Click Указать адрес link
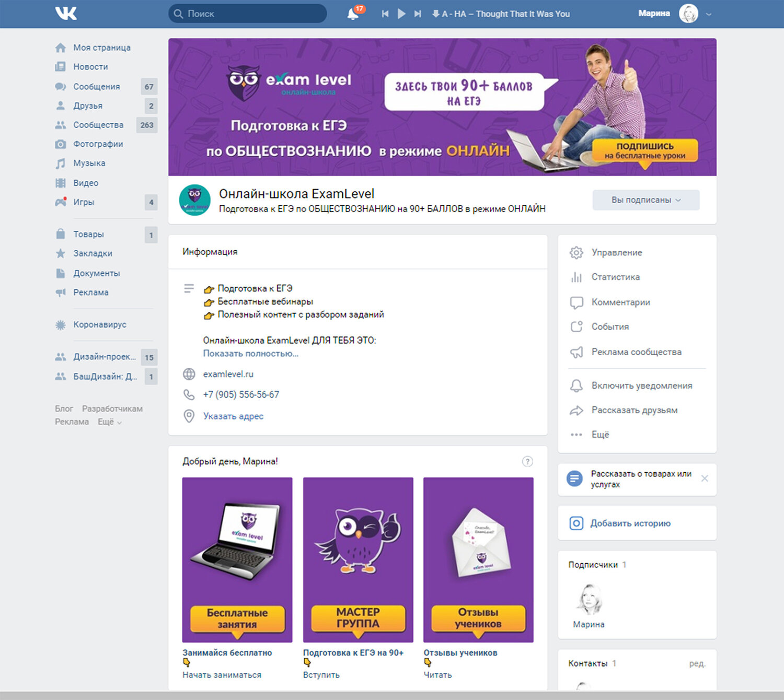Viewport: 784px width, 700px height. click(x=233, y=416)
